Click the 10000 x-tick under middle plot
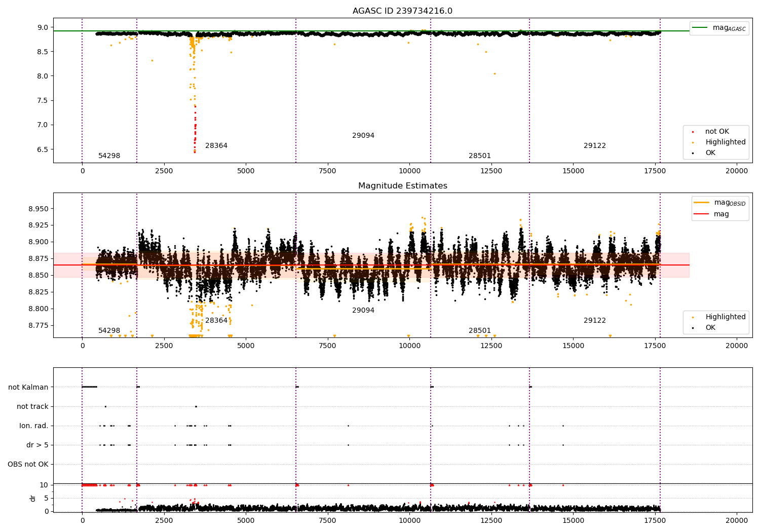 pyautogui.click(x=409, y=346)
